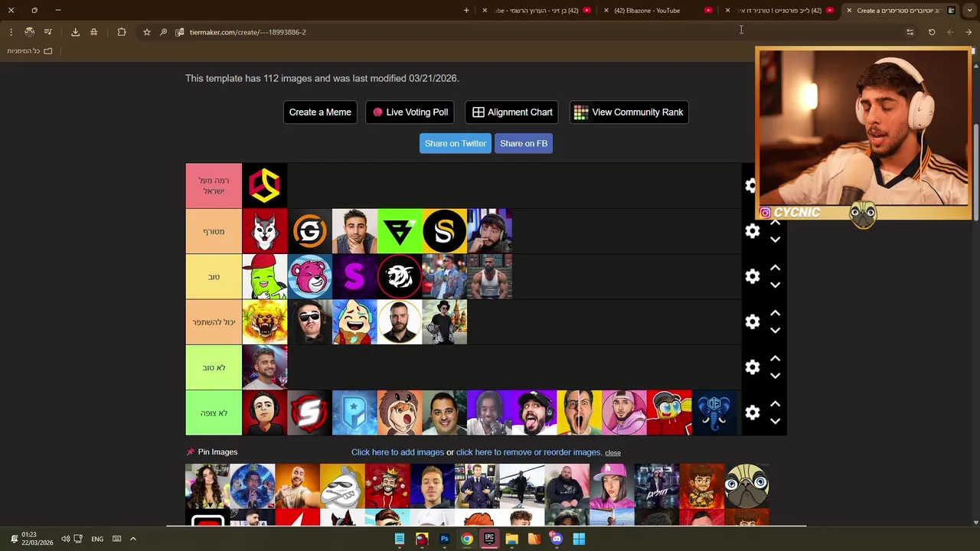The image size is (980, 551).
Task: Open settings gear for יכול להשתפר tier row
Action: point(752,322)
